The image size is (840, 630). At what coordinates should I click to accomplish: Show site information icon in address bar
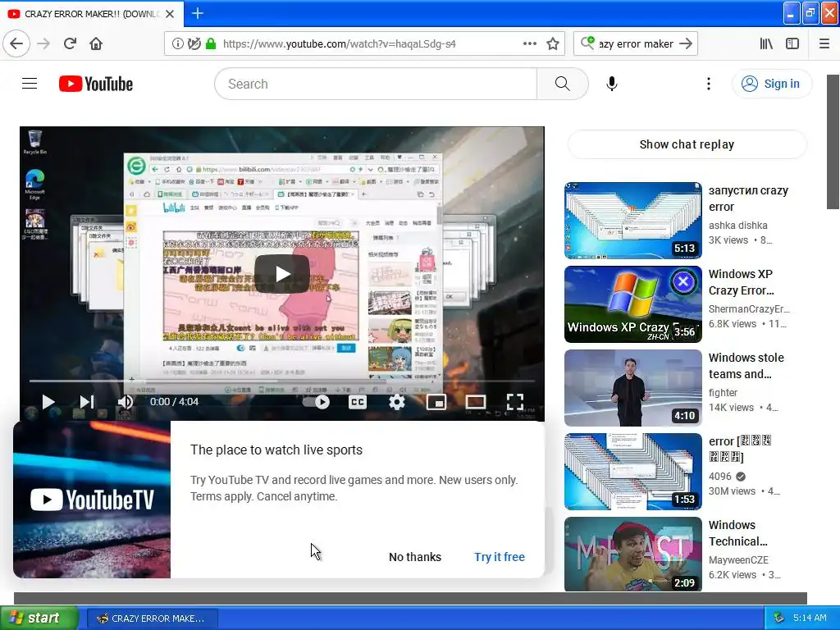(177, 43)
